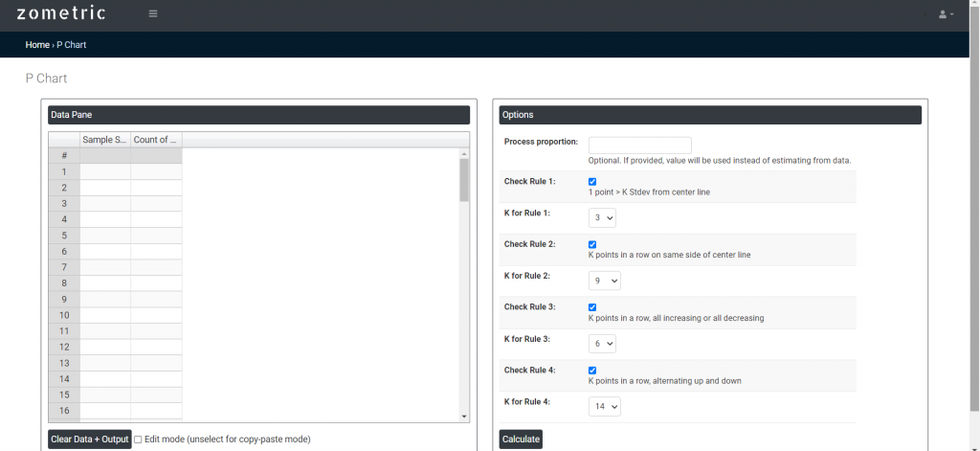This screenshot has height=451, width=980.
Task: Turn off Check Rule 4 checkbox
Action: 592,370
